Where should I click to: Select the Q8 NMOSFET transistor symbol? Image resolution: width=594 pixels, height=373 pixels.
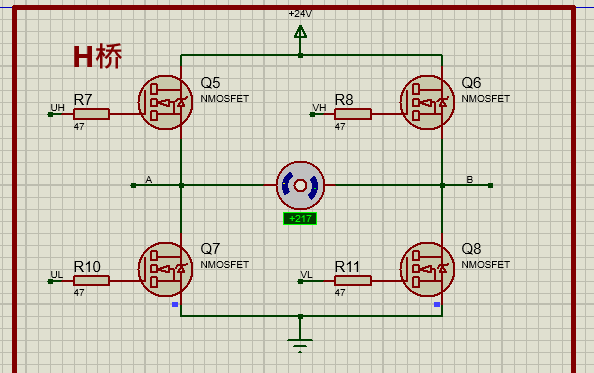427,269
